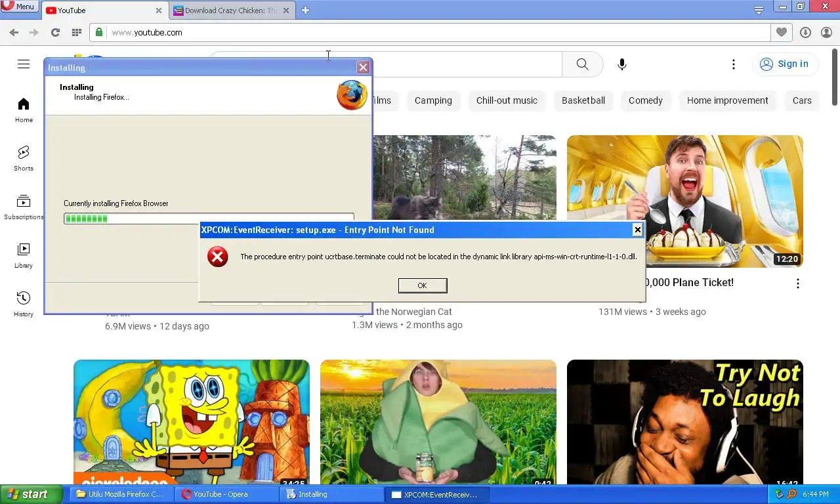Go forward with the browser forward arrow
This screenshot has width=840, height=504.
[34, 32]
